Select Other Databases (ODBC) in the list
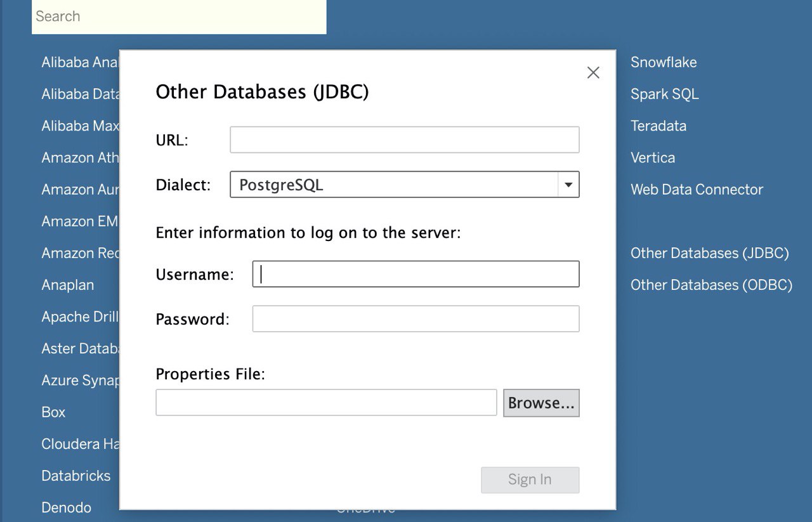The height and width of the screenshot is (522, 812). click(712, 285)
